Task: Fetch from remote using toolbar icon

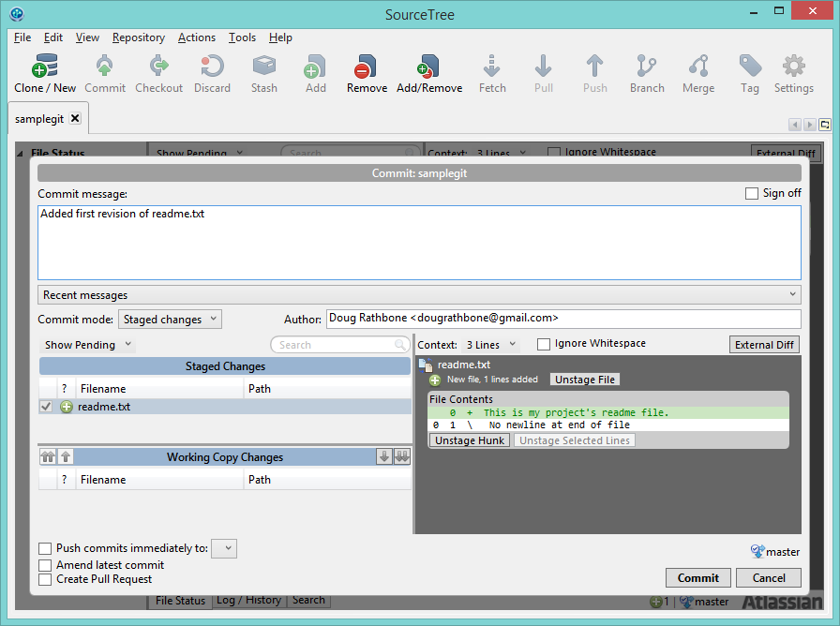Action: [x=492, y=73]
